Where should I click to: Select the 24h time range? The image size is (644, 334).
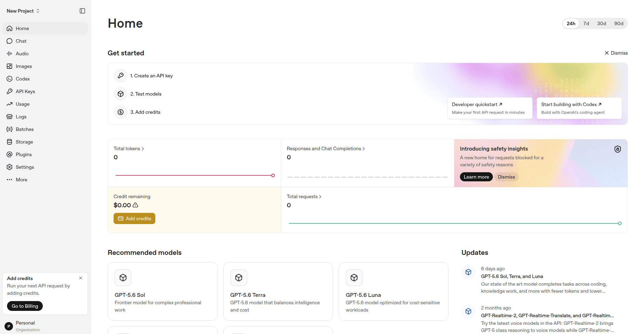[x=571, y=23]
